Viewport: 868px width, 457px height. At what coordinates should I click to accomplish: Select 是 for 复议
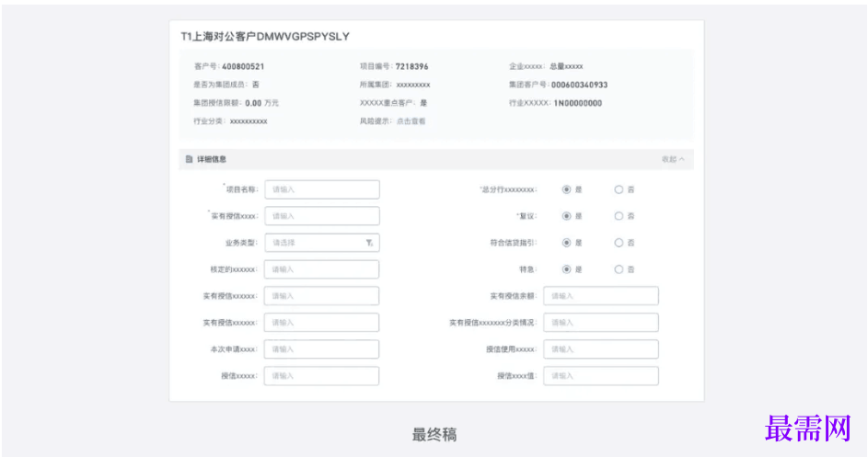566,216
